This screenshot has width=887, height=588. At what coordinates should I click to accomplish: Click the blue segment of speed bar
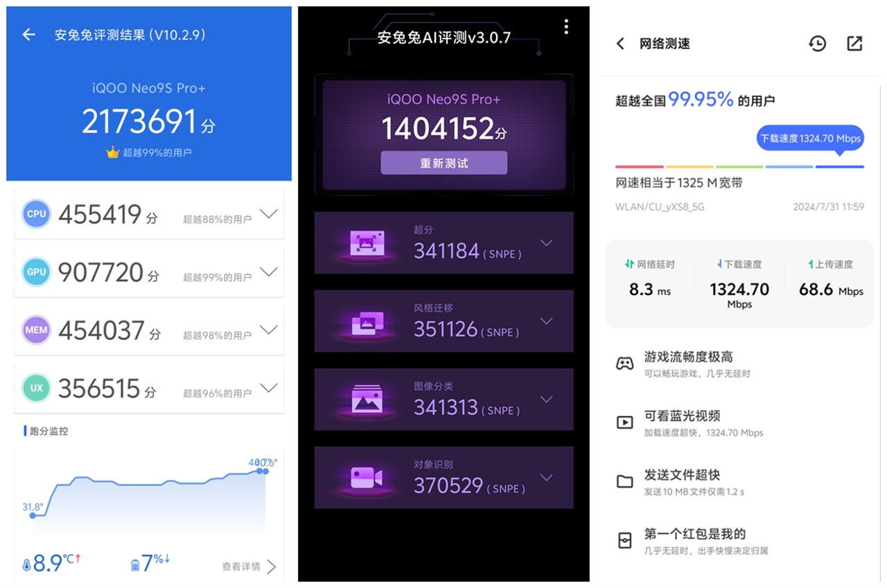(x=840, y=167)
